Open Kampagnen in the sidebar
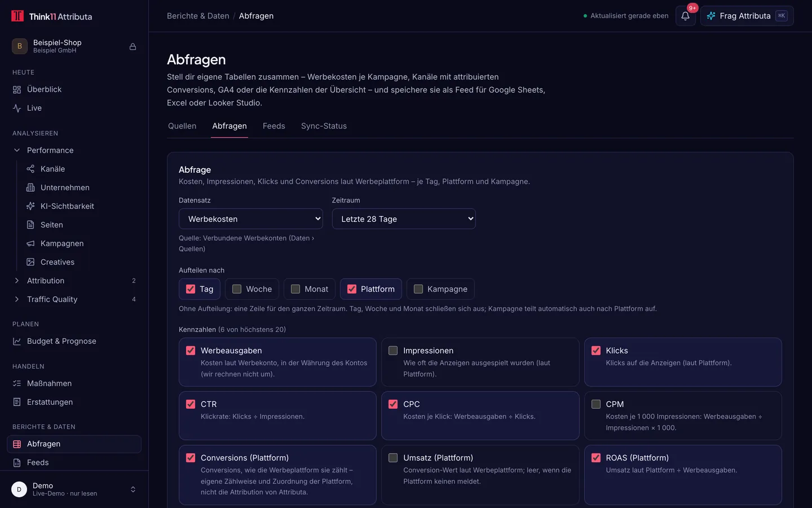812x508 pixels. 81,243
